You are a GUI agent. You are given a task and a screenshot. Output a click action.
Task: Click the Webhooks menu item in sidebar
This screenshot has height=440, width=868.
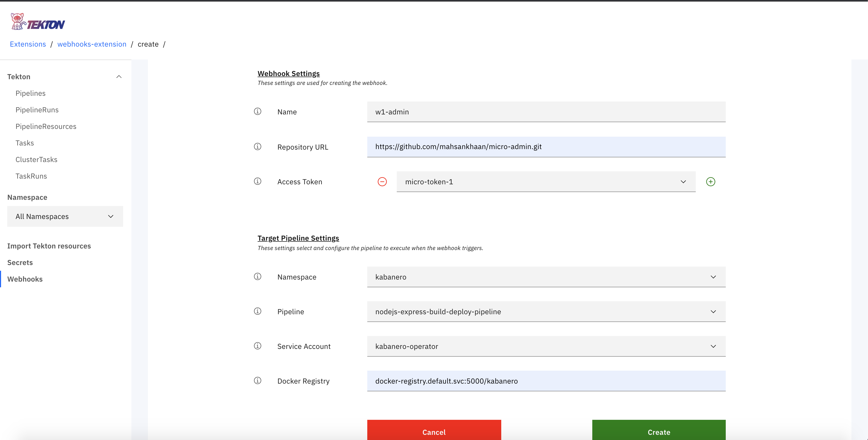[x=25, y=279]
